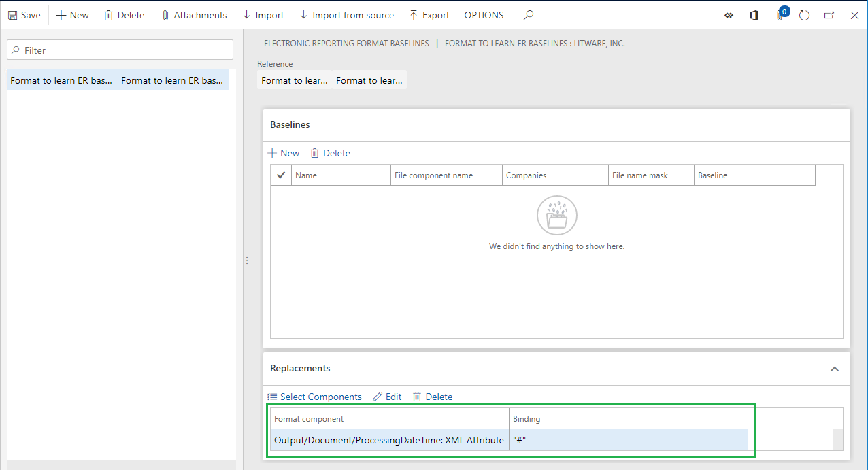
Task: Refresh the page with the circular arrow icon
Action: click(804, 15)
